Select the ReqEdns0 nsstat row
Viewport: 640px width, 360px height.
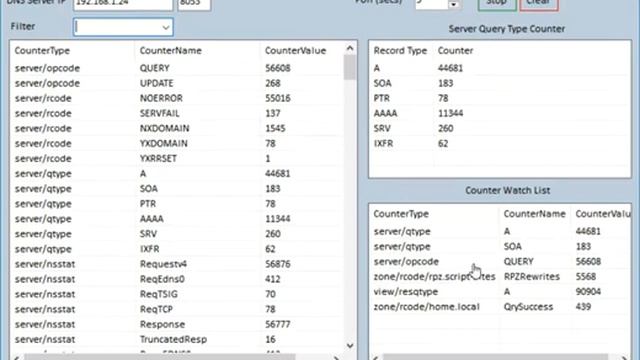(x=177, y=280)
